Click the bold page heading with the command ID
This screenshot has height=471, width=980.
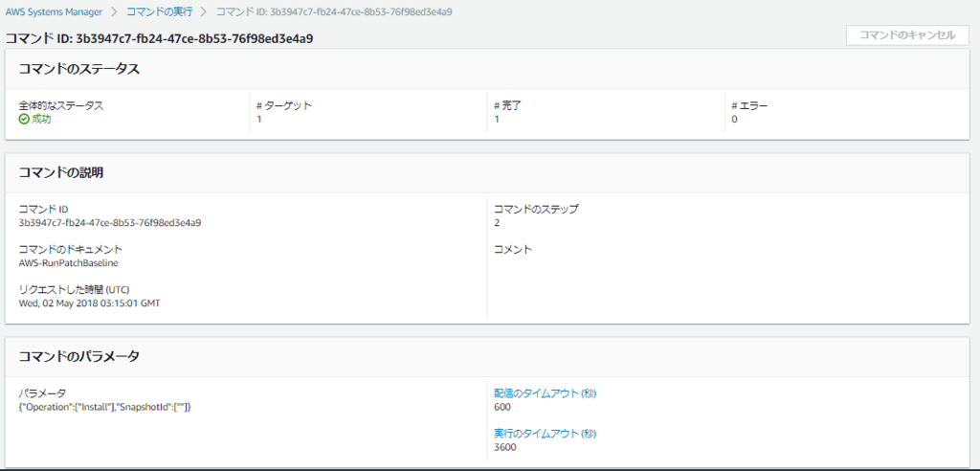160,39
